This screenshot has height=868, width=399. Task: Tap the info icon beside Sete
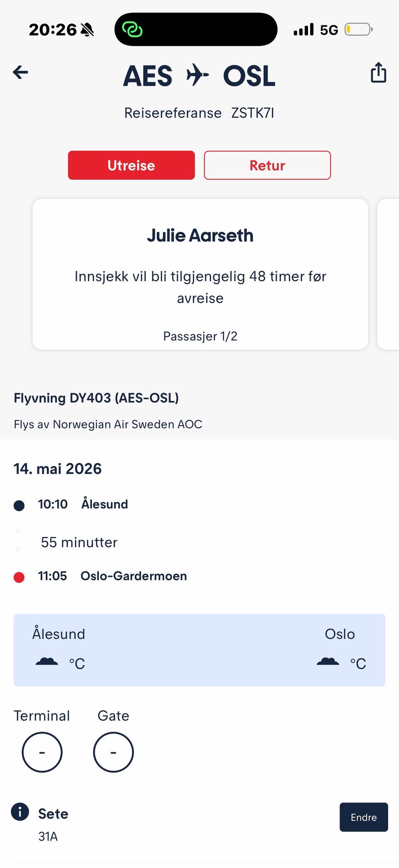20,811
